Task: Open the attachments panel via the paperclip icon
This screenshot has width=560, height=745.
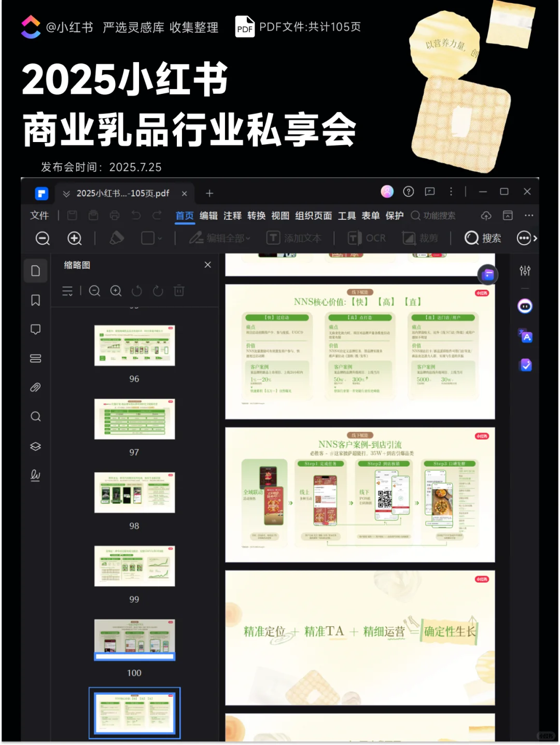Action: click(x=35, y=387)
